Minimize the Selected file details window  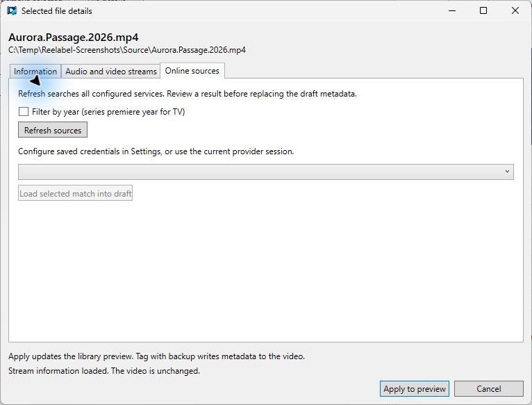[x=452, y=11]
